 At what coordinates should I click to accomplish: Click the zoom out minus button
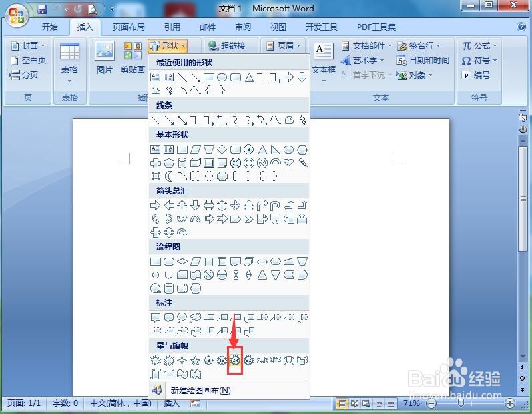431,403
